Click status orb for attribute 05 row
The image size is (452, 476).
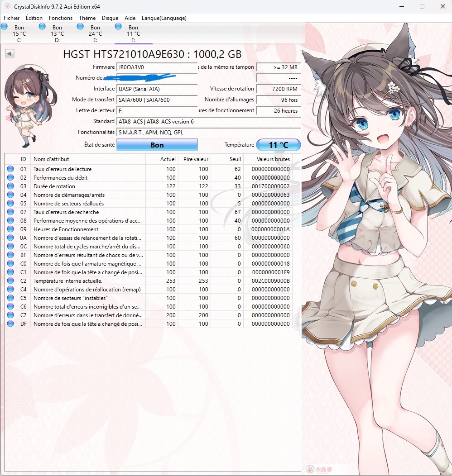point(10,204)
